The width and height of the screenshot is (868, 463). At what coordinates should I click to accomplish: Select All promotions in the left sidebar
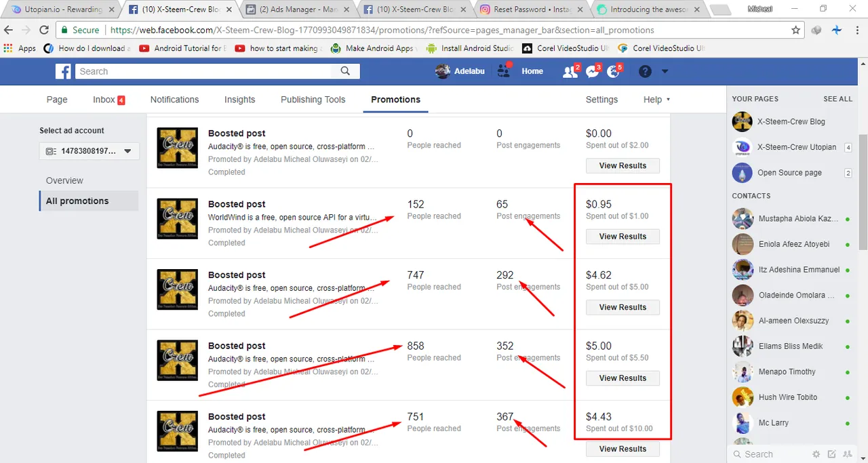coord(89,201)
